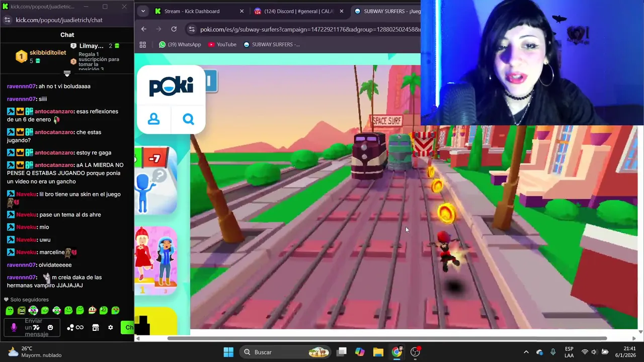Screen dimensions: 644x362
Task: Open OBS Studio from taskbar
Action: (415, 352)
